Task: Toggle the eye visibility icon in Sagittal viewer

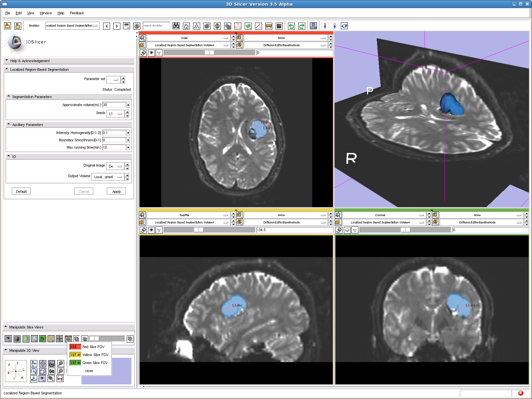Action: [151, 230]
